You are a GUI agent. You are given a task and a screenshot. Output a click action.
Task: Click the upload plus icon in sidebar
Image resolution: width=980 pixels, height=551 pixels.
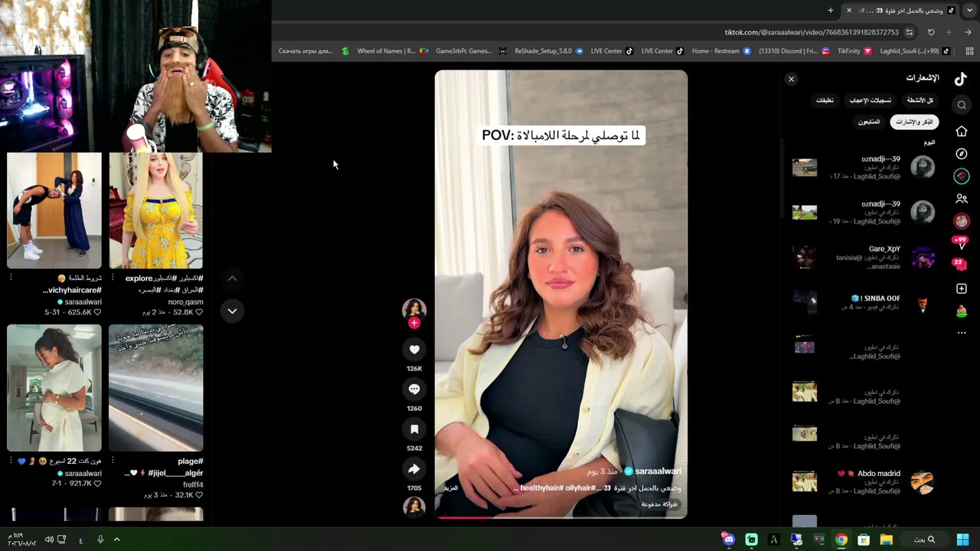(x=962, y=289)
